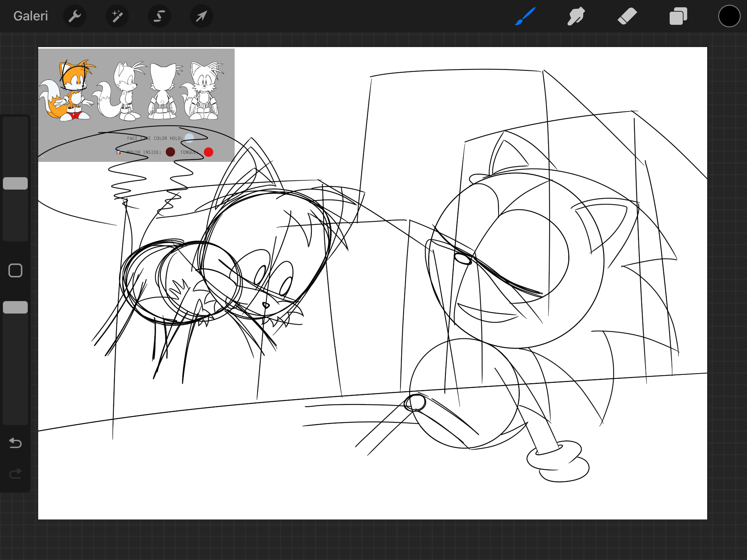747x560 pixels.
Task: Activate the Selection tool
Action: point(159,16)
